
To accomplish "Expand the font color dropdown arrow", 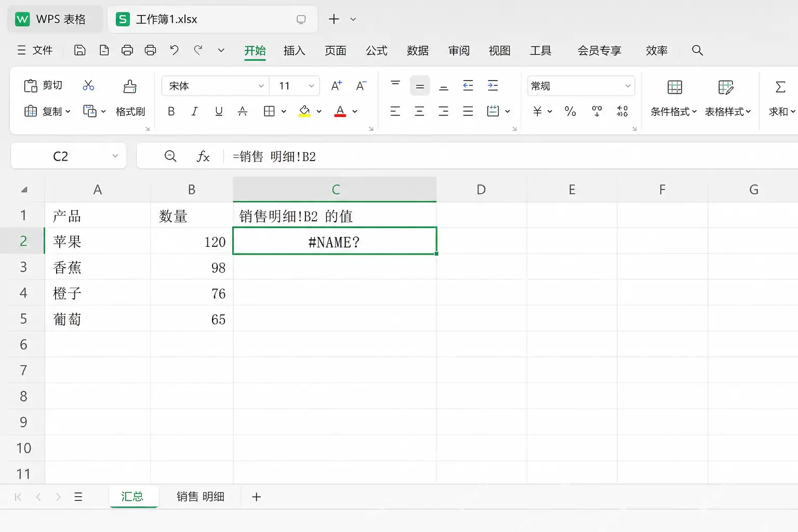I will tap(355, 111).
